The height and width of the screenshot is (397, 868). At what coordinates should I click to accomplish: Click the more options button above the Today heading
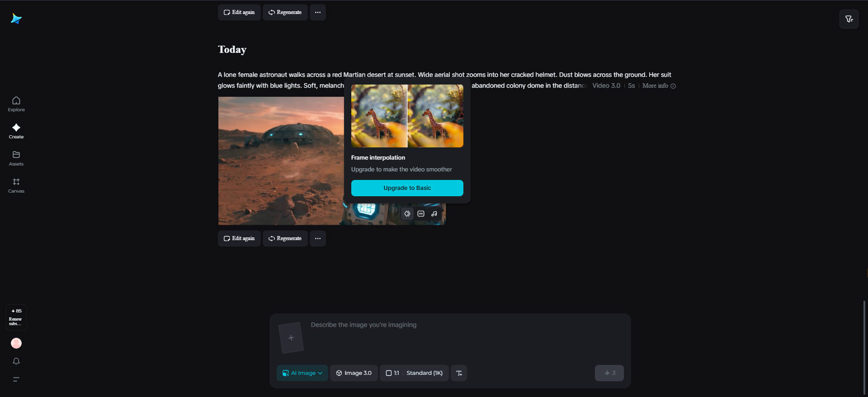click(x=318, y=12)
